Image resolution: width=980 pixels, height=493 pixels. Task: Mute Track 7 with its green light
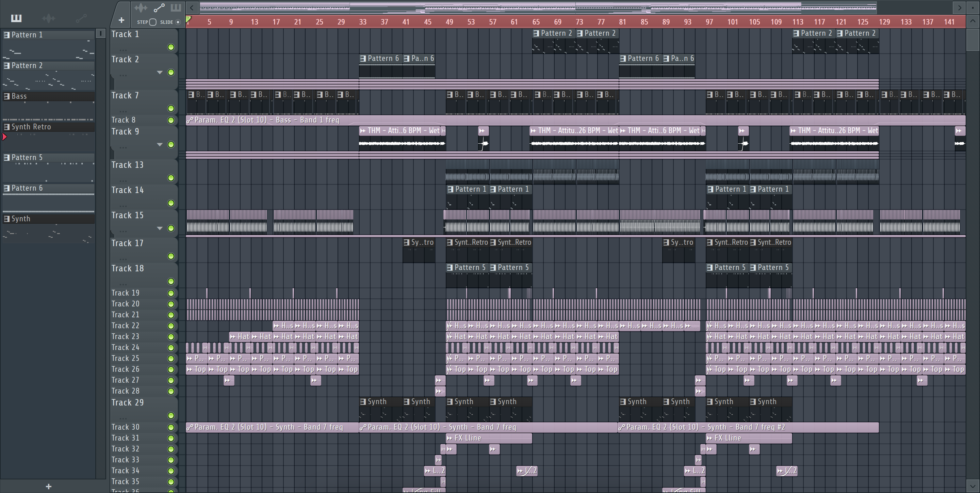point(171,109)
